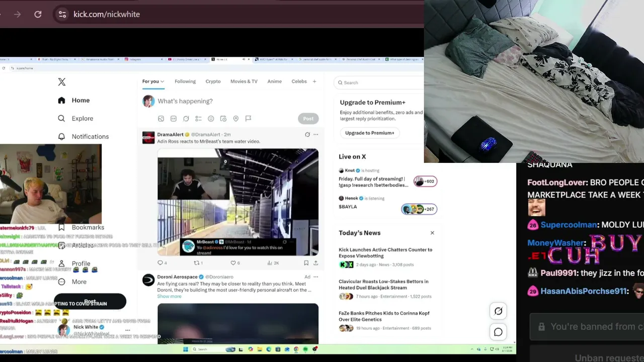The width and height of the screenshot is (644, 362).
Task: Open the floating Grok button
Action: [498, 311]
